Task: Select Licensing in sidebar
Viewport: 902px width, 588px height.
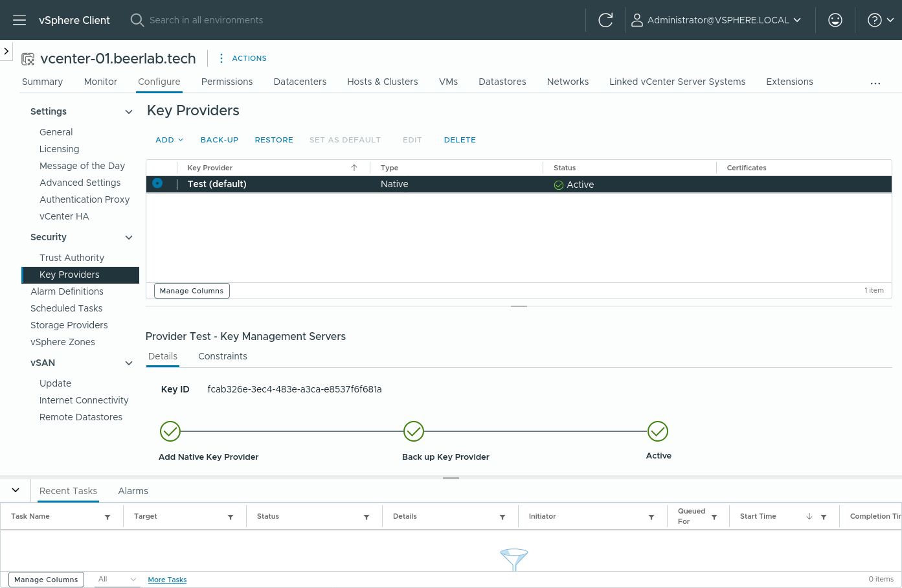Action: tap(59, 149)
